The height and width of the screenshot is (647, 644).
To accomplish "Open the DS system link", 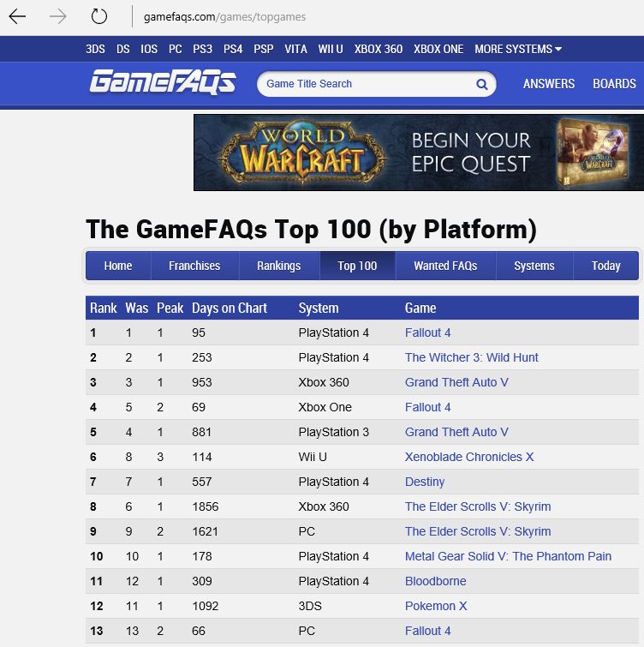I will click(122, 49).
